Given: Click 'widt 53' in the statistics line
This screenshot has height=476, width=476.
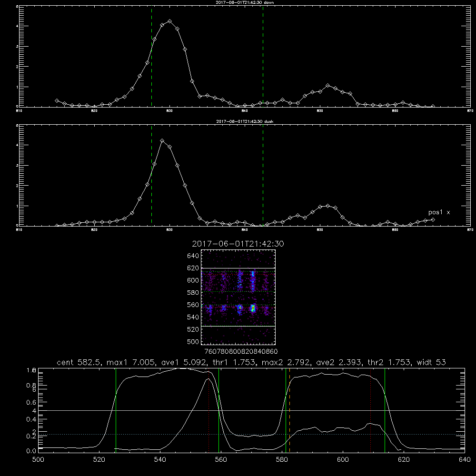Looking at the screenshot, I should (x=431, y=362).
